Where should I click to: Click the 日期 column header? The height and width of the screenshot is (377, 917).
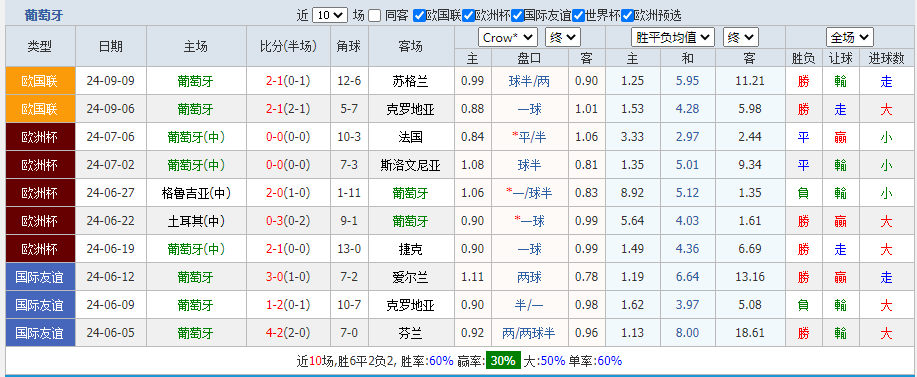click(111, 46)
